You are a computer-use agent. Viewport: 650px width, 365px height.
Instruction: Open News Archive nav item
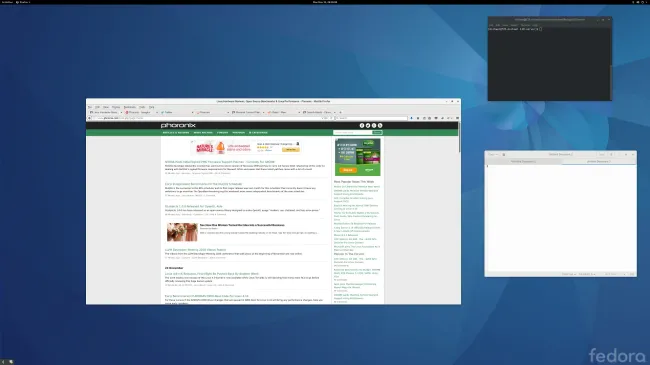[x=203, y=133]
